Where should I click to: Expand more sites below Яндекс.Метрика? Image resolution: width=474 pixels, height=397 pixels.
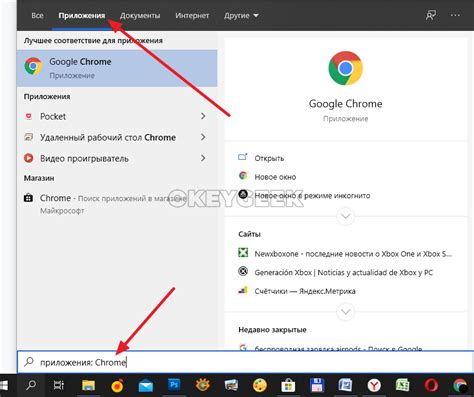[346, 312]
